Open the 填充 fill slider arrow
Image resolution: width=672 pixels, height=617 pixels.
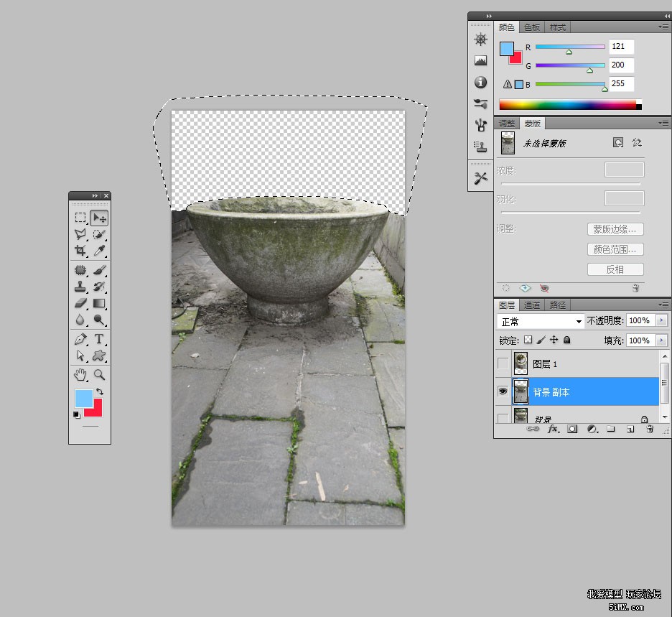(x=661, y=340)
